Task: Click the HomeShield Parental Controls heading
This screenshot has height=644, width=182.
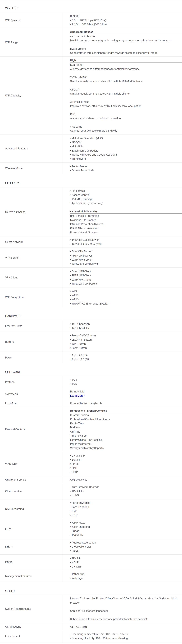Action: tap(88, 410)
